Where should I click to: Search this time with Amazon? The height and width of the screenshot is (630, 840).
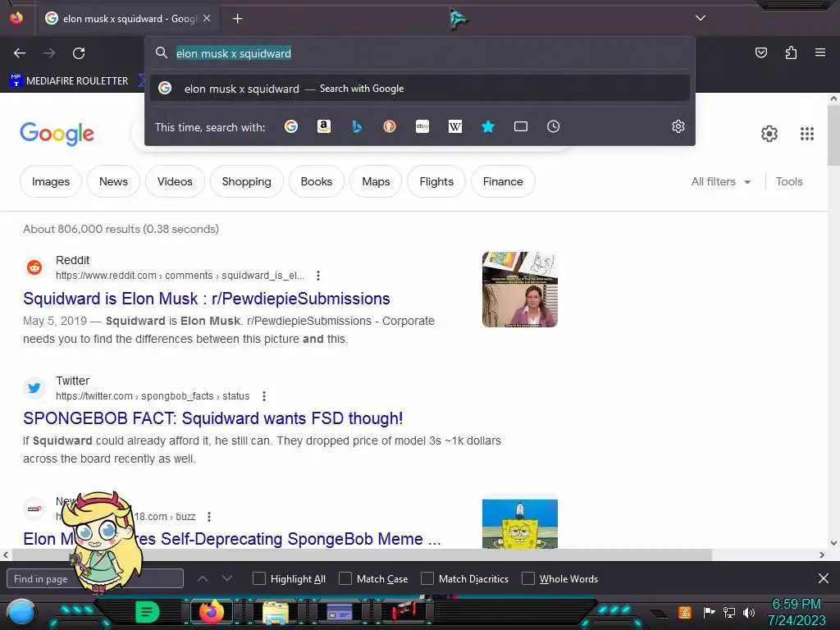tap(323, 126)
